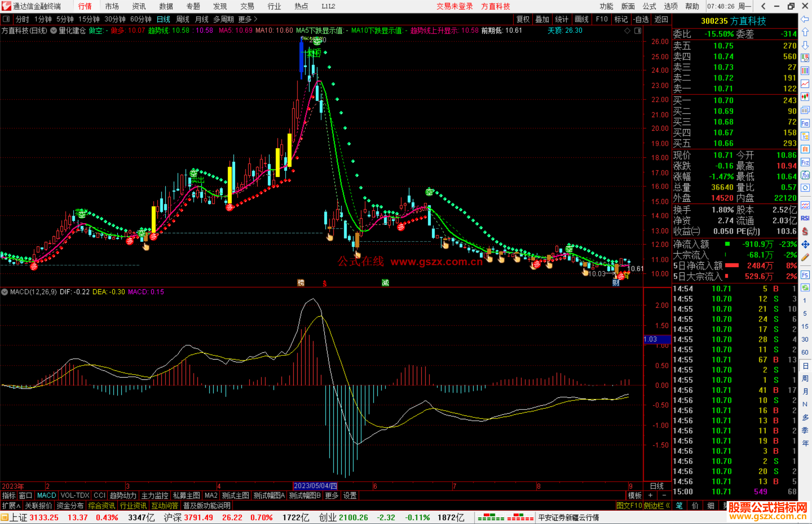This screenshot has height=524, width=812.
Task: Expand the 更多 periods chevron
Action: [256, 19]
